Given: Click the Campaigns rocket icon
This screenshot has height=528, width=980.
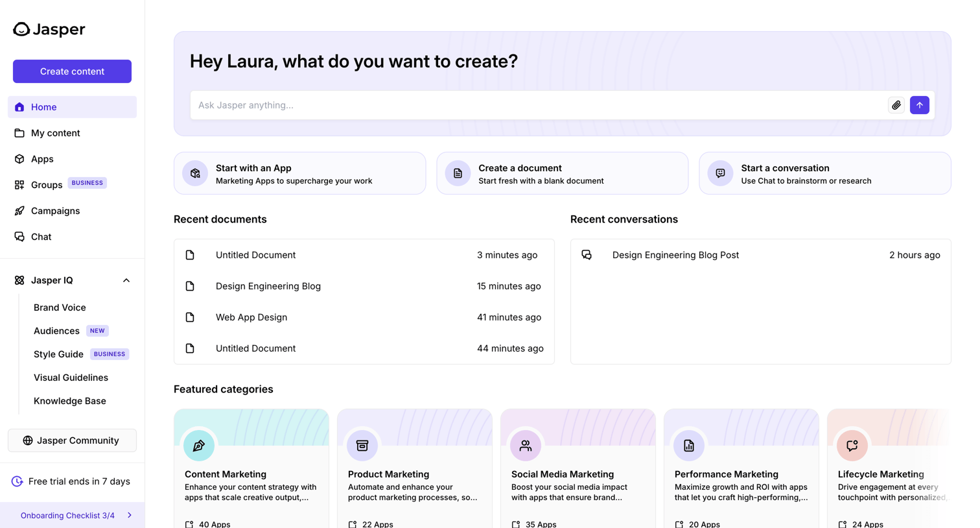Looking at the screenshot, I should (x=19, y=211).
